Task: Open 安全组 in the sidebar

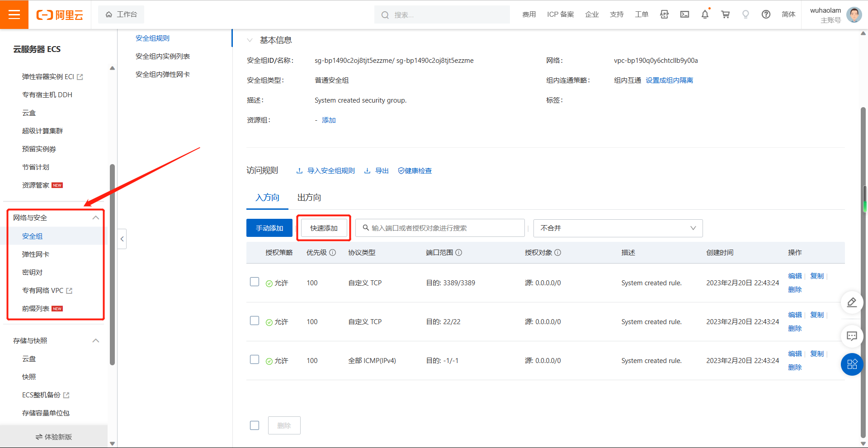Action: 33,236
